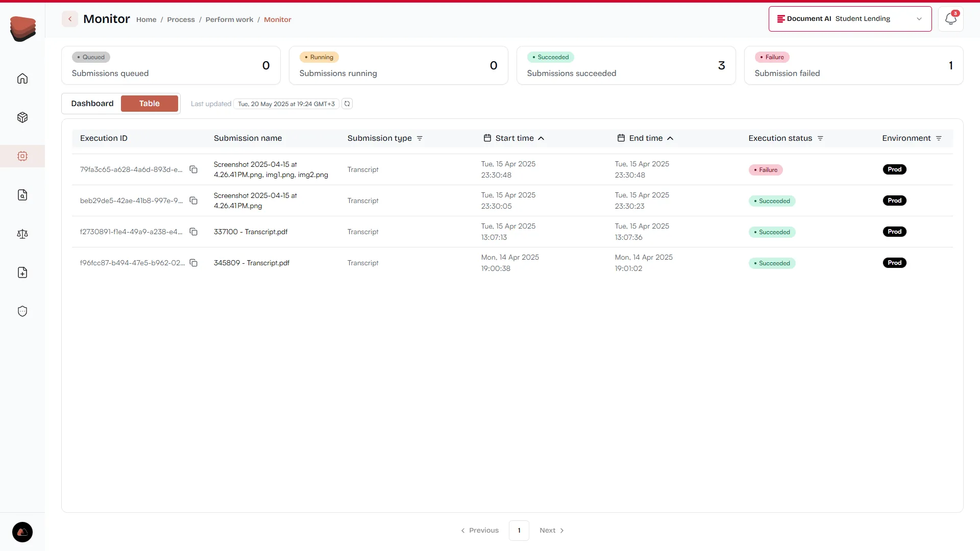Click the back arrow beside Monitor title
Image resolution: width=980 pixels, height=551 pixels.
[70, 19]
